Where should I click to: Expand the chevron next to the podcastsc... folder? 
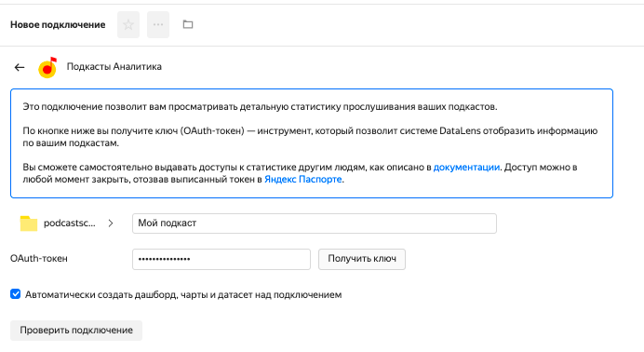pos(111,223)
